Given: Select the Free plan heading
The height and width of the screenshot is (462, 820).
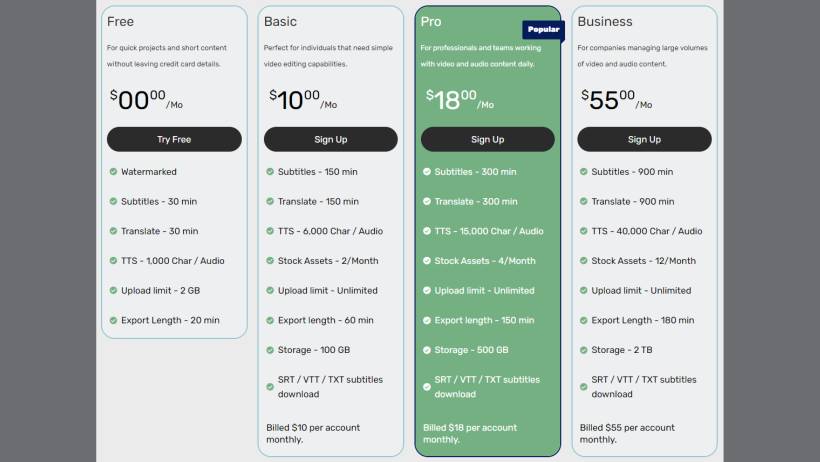Looking at the screenshot, I should [x=120, y=21].
